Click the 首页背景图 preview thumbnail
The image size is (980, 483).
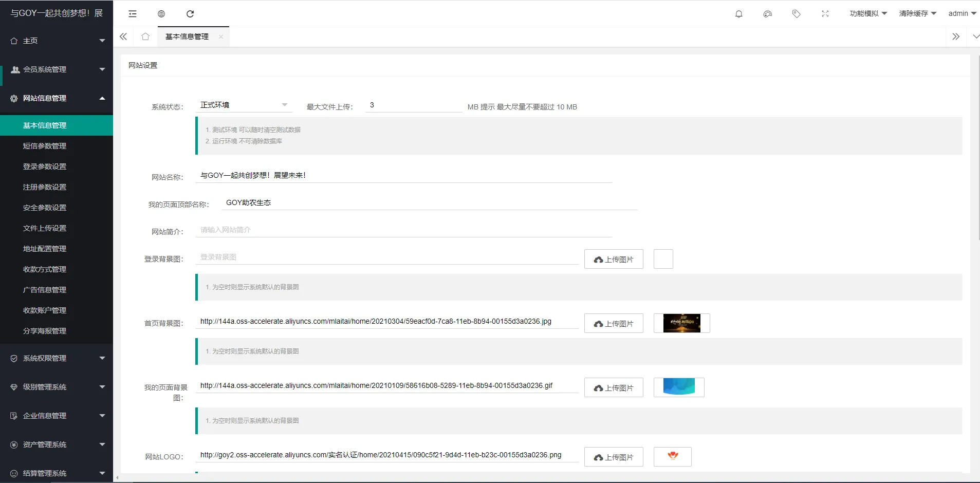pos(681,323)
